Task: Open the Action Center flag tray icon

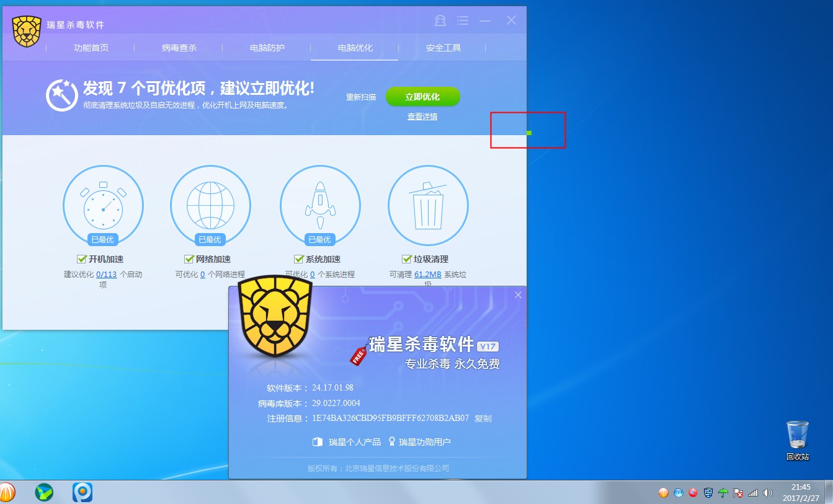Action: [738, 493]
